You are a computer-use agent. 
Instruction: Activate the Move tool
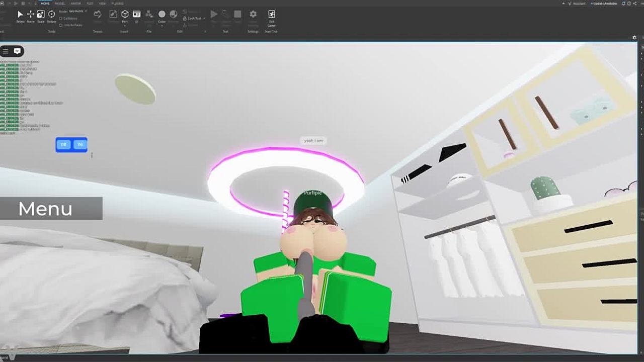coord(30,15)
